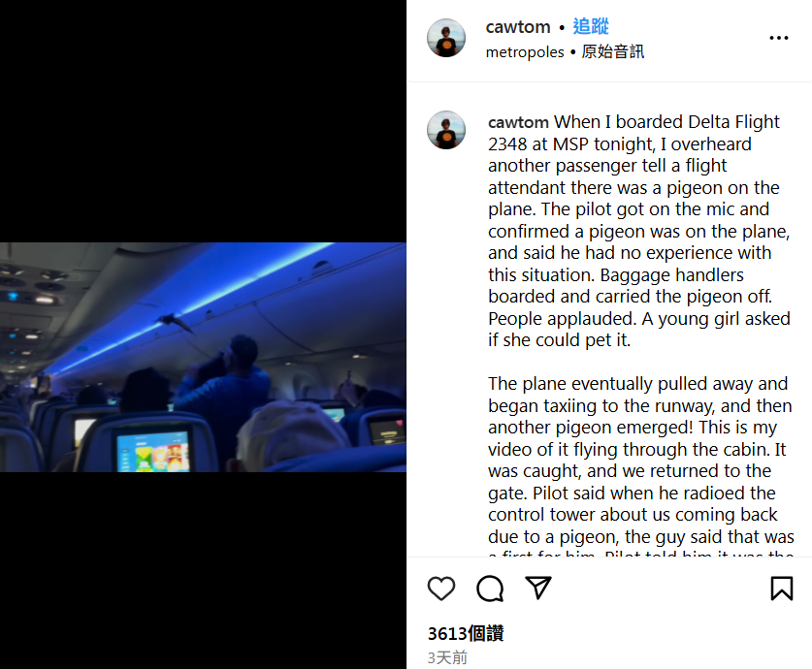Save post with bookmark icon
Viewport: 812px width, 669px height.
point(782,589)
